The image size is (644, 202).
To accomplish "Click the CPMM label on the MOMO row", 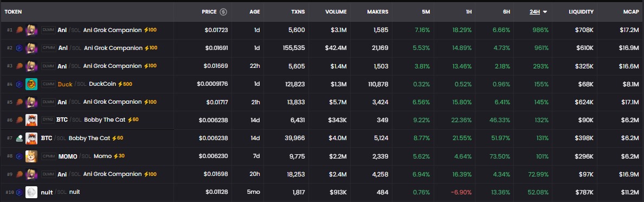I will click(x=48, y=156).
